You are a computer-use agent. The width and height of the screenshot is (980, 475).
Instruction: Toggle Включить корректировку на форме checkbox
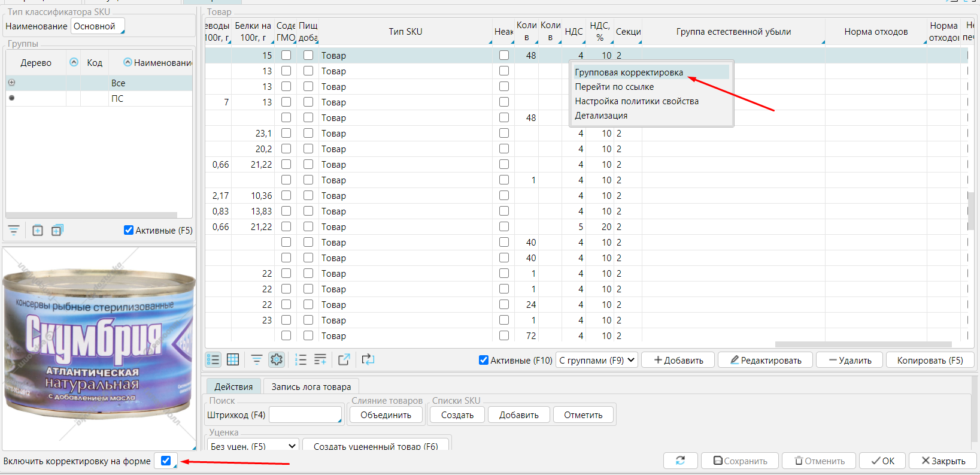point(166,461)
